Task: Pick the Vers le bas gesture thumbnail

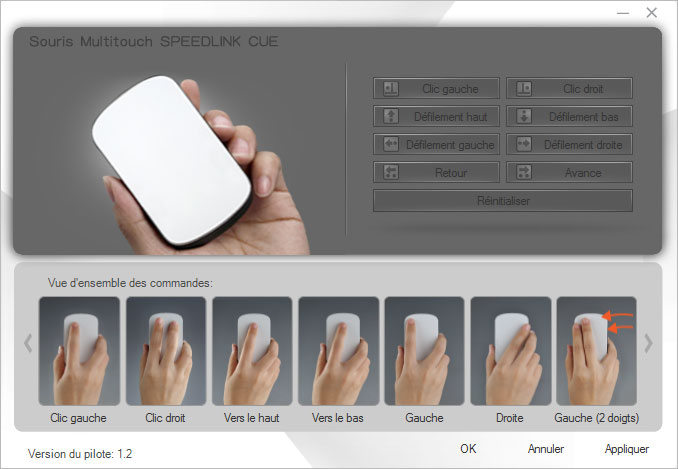Action: 338,350
